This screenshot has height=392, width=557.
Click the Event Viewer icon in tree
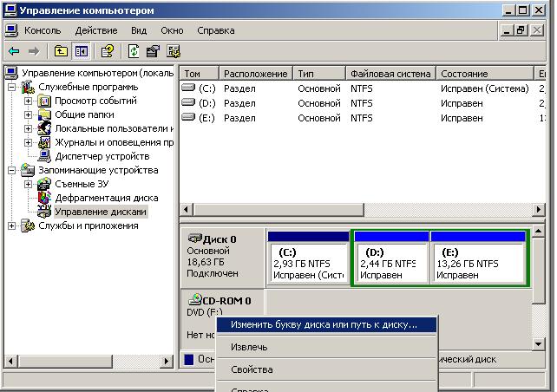(44, 101)
